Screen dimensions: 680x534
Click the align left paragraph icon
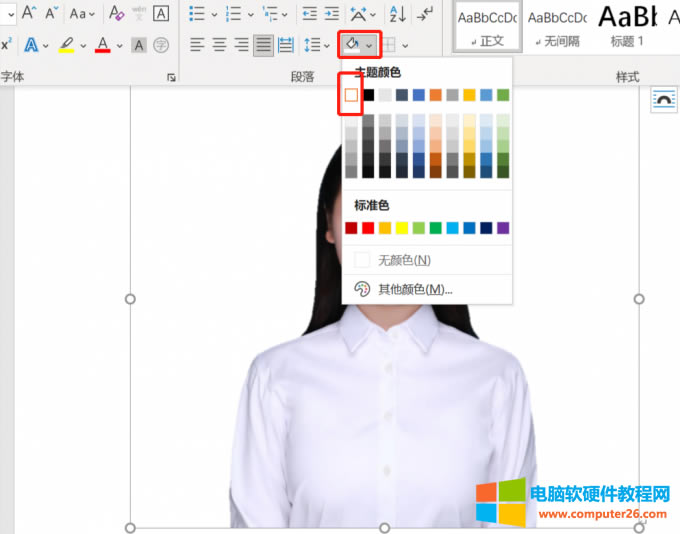coord(197,45)
